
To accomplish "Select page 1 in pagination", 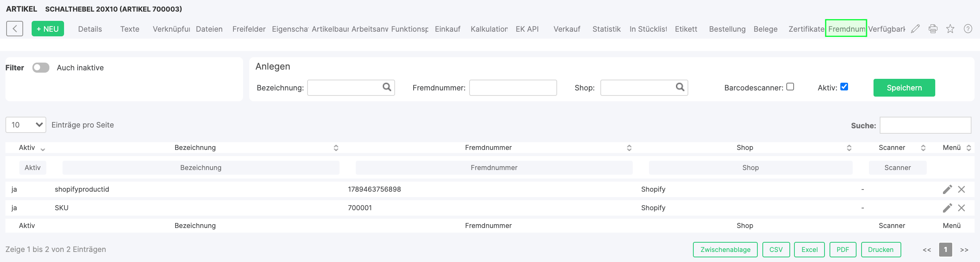I will click(946, 250).
